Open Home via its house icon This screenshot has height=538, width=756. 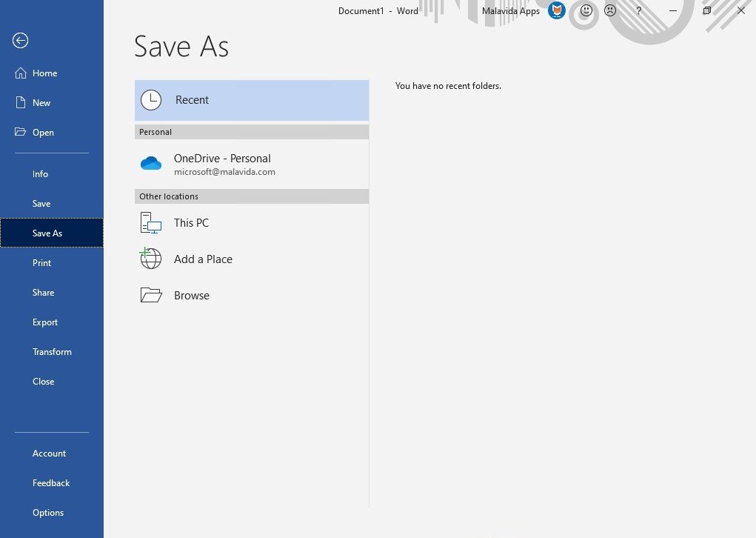(x=20, y=73)
